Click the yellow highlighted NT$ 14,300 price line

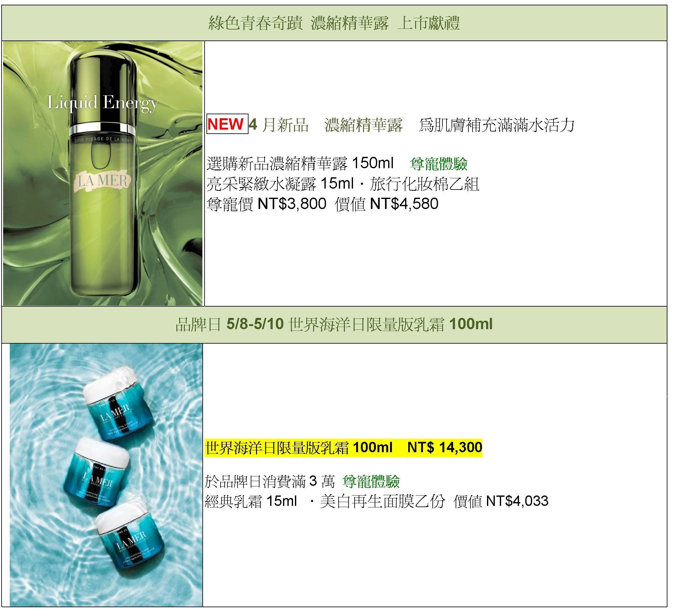(344, 447)
